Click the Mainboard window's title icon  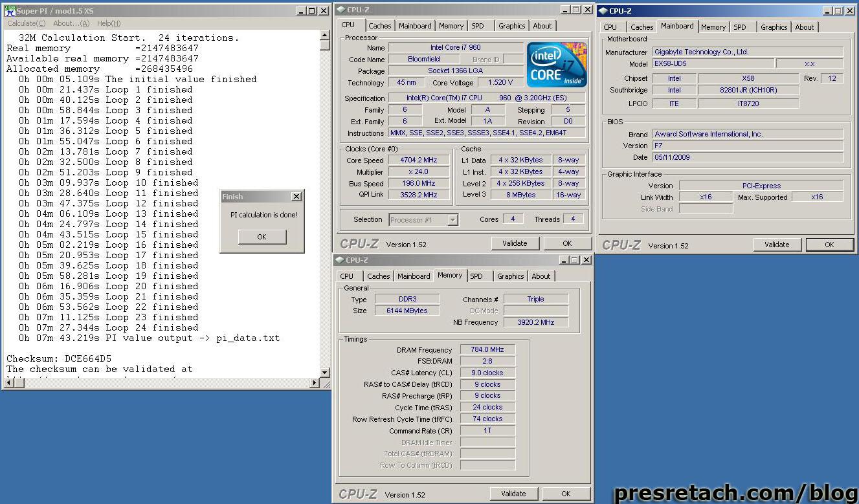(x=603, y=11)
